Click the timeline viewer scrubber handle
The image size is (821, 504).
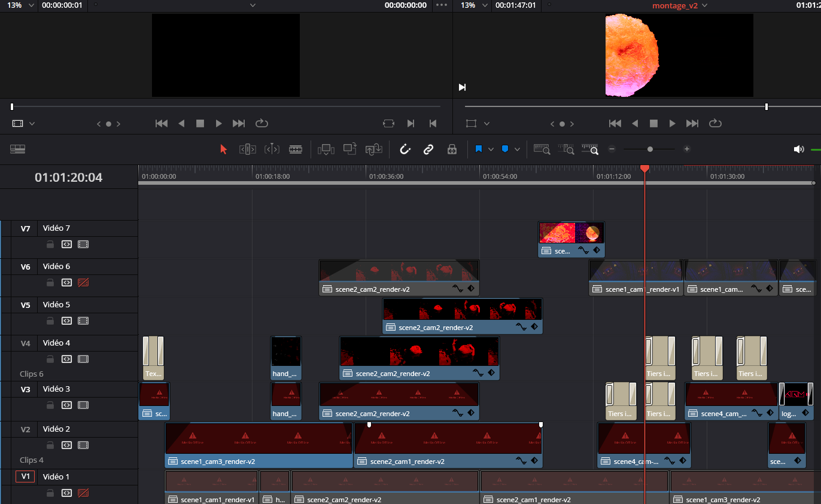coord(767,106)
